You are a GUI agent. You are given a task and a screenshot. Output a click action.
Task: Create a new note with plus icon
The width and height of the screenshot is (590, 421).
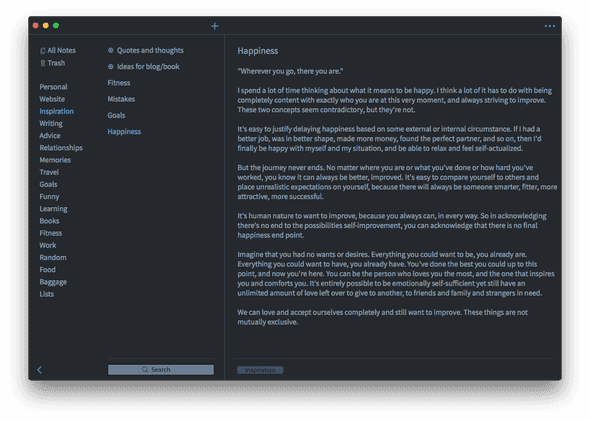(214, 26)
